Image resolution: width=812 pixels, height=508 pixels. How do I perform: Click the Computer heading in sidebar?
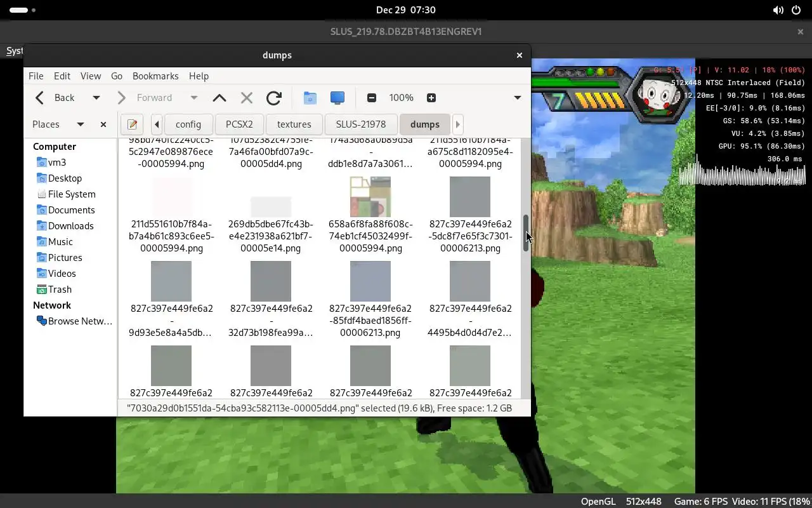pyautogui.click(x=55, y=147)
